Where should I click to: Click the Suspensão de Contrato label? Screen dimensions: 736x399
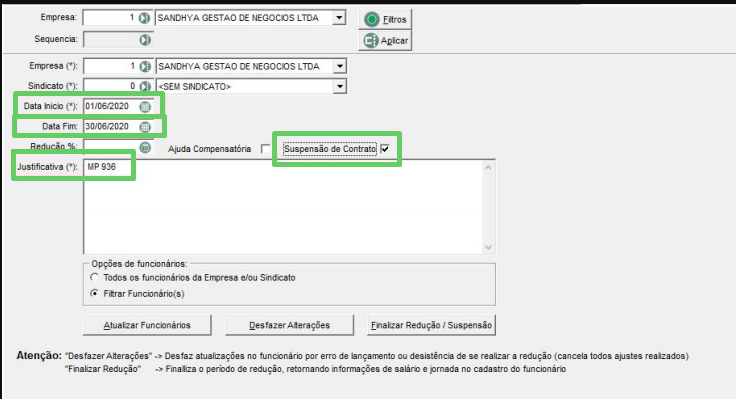click(330, 149)
